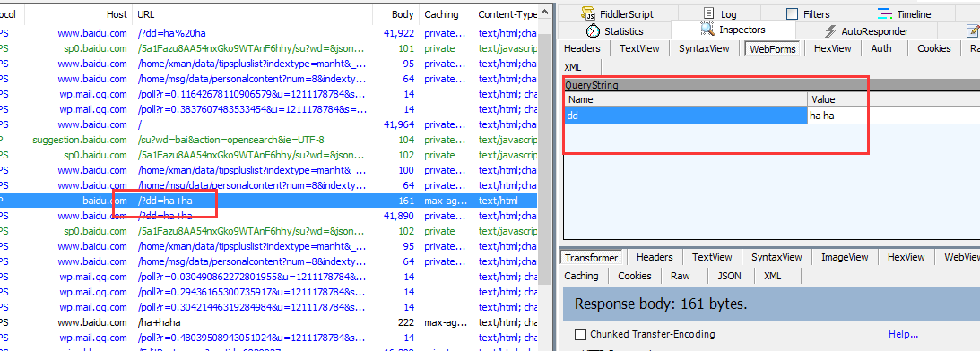This screenshot has width=980, height=351.
Task: Click the Log tab document icon
Action: click(708, 13)
